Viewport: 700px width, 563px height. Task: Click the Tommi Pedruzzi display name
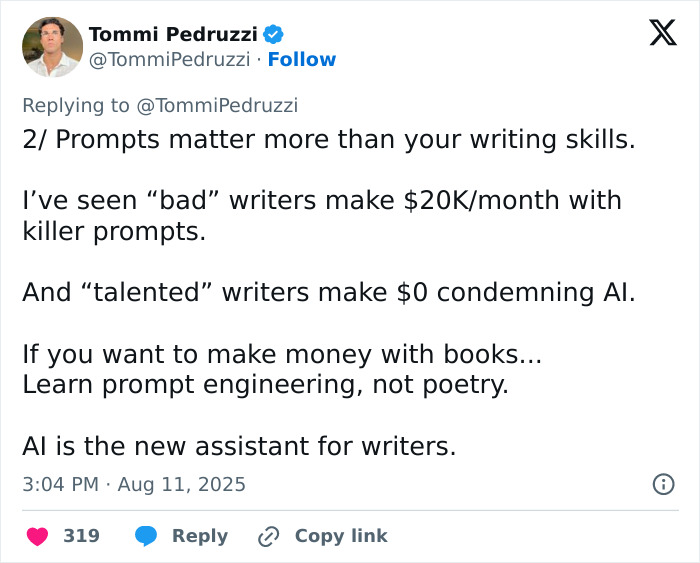coord(174,34)
